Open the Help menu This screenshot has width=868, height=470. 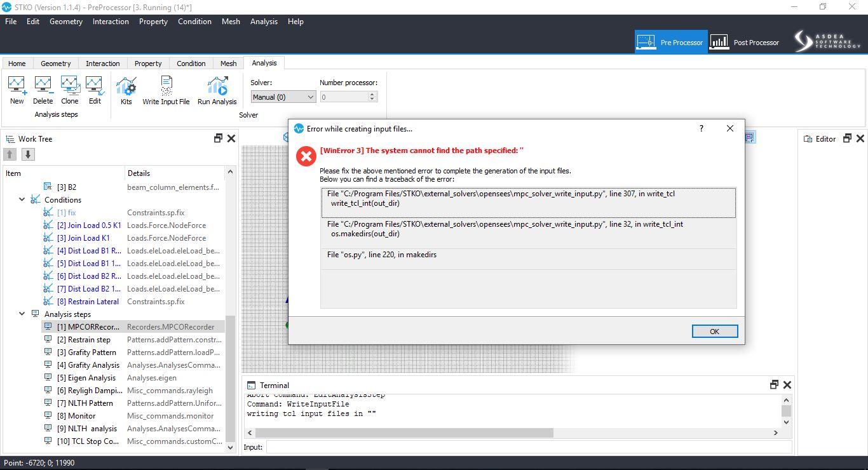point(295,21)
